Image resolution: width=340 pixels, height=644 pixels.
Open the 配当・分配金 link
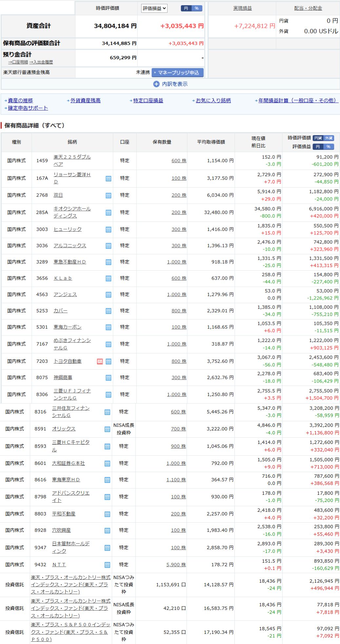coord(308,8)
